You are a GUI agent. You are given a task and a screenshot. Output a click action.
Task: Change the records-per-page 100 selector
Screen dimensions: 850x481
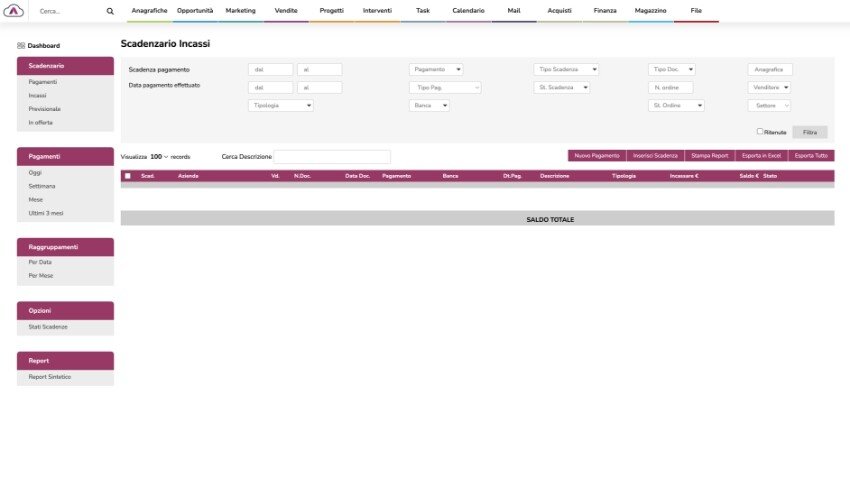click(159, 157)
